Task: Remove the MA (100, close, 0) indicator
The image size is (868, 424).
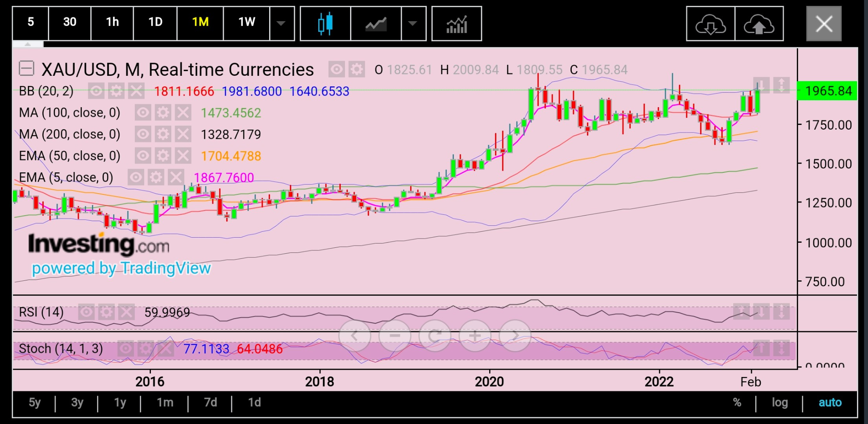Action: tap(183, 113)
